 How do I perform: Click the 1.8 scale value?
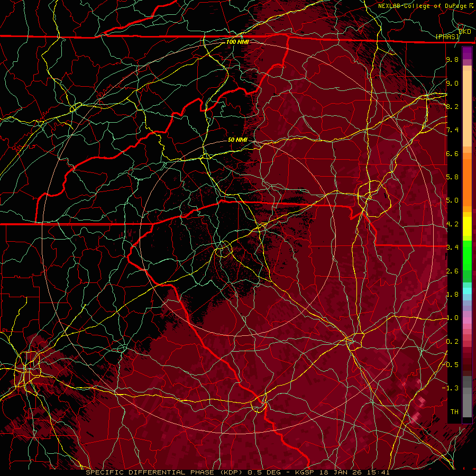point(452,295)
